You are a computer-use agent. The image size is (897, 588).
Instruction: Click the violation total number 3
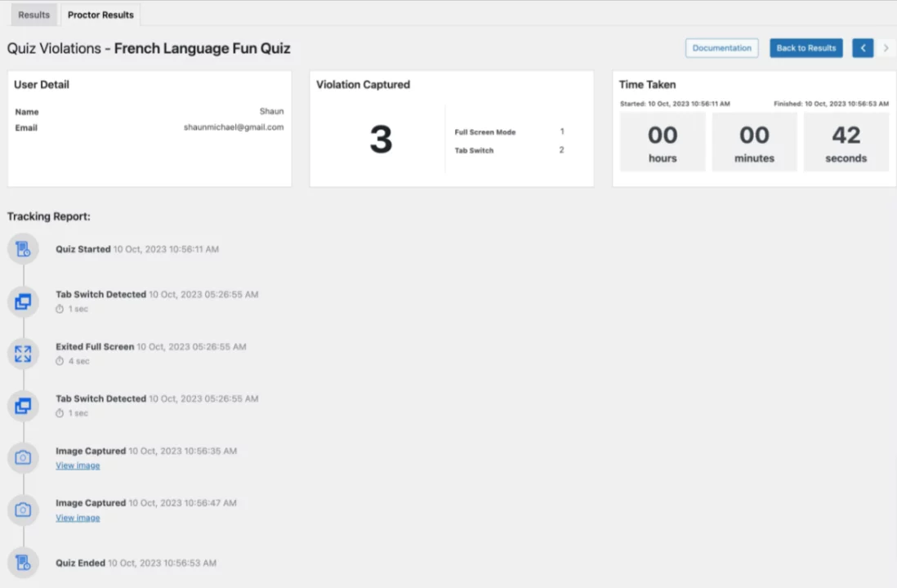pyautogui.click(x=381, y=140)
